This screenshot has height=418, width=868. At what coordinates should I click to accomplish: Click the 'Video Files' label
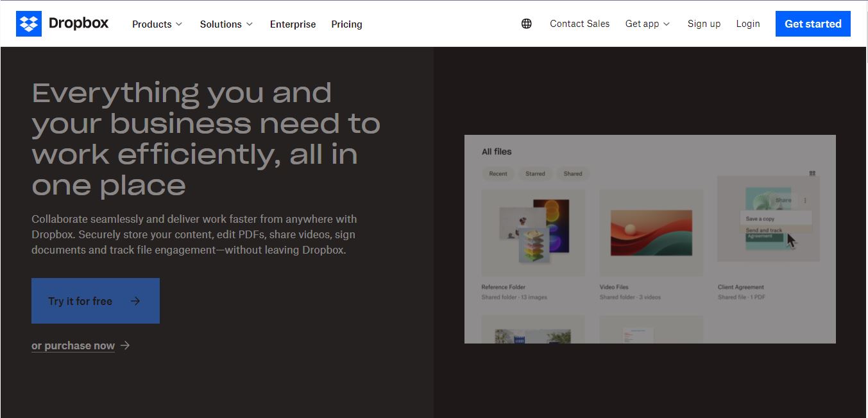coord(614,287)
